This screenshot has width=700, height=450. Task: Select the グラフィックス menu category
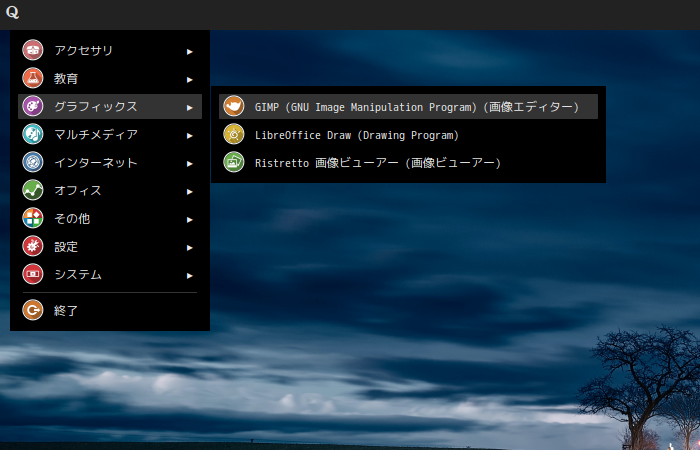110,106
